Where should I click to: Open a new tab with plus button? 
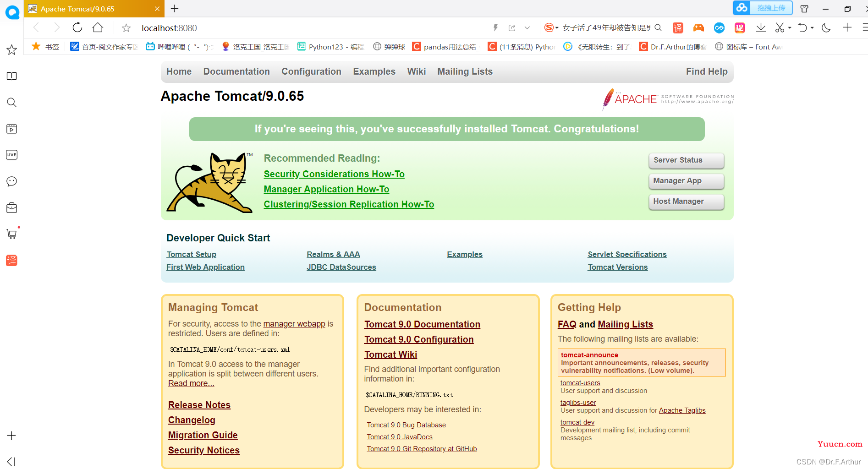coord(175,8)
